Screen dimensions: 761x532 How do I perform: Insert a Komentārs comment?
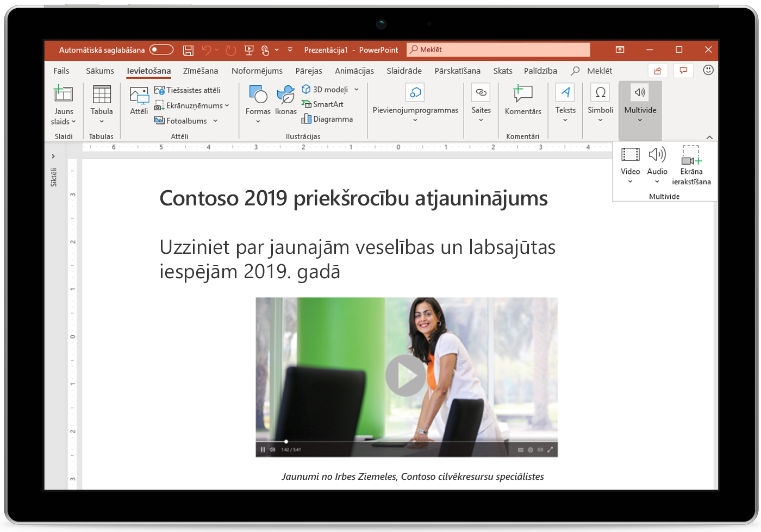[x=523, y=100]
